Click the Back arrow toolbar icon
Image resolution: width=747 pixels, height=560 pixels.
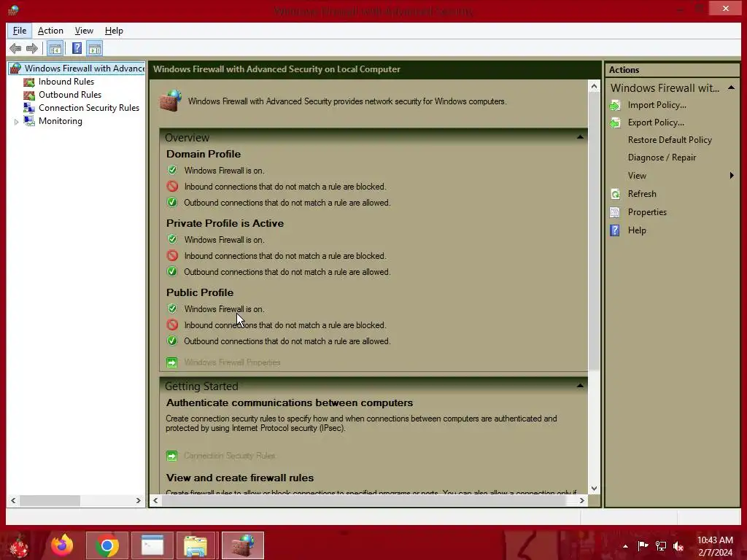coord(15,48)
